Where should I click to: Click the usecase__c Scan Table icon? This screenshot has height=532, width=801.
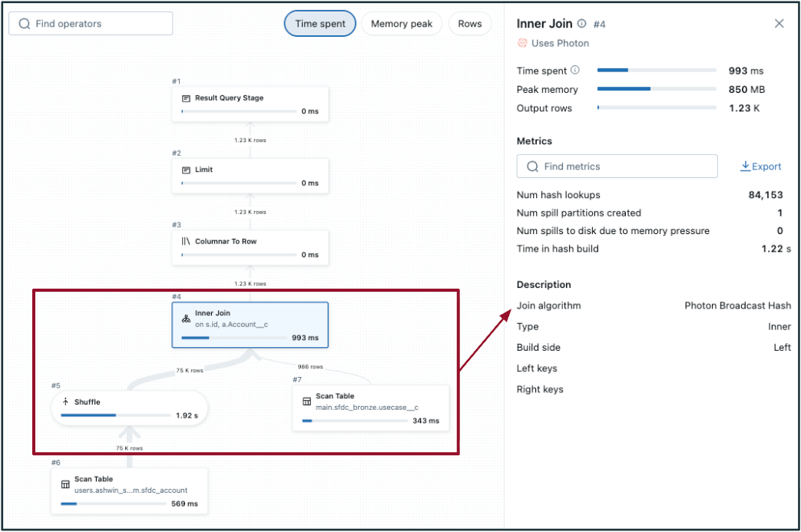coord(306,401)
